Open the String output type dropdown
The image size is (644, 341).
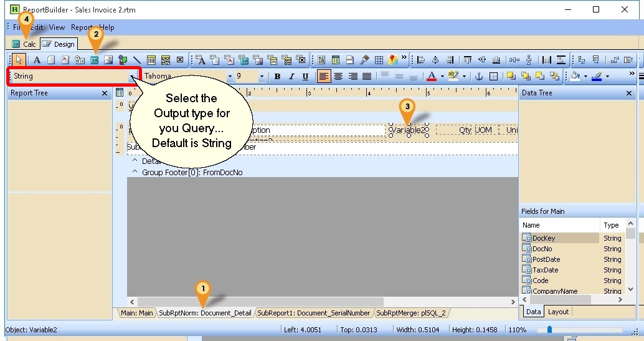pos(132,77)
